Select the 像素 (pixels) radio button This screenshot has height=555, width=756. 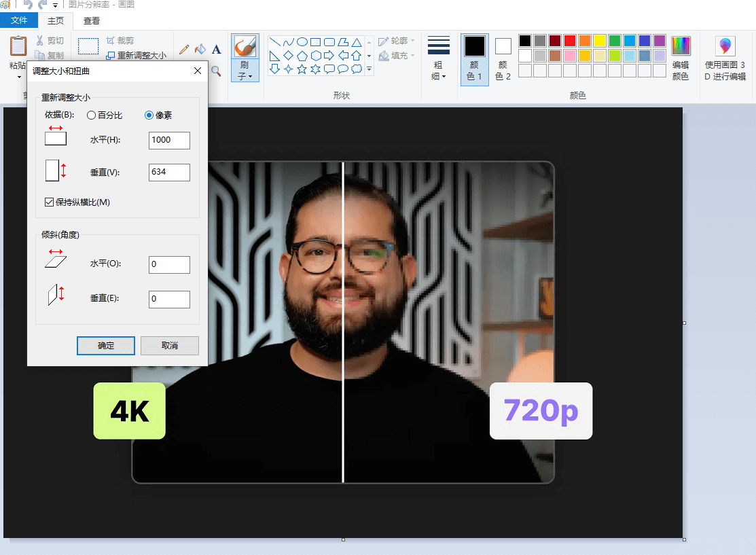149,115
